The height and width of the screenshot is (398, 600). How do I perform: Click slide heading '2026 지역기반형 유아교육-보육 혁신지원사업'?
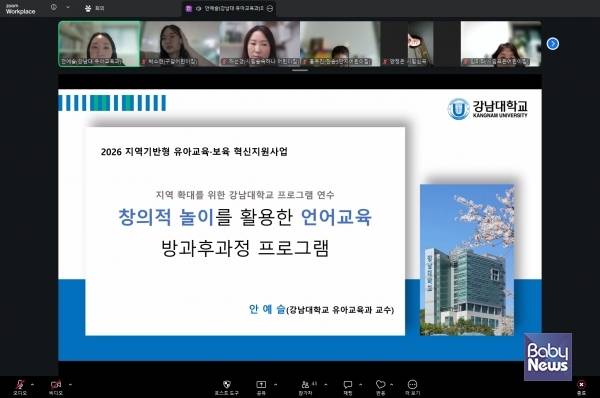[x=194, y=152]
